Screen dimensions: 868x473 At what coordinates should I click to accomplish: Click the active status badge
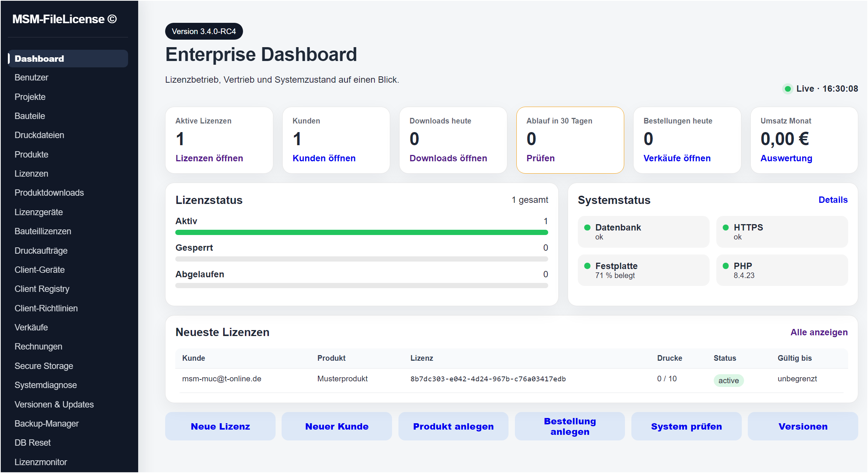coord(728,381)
